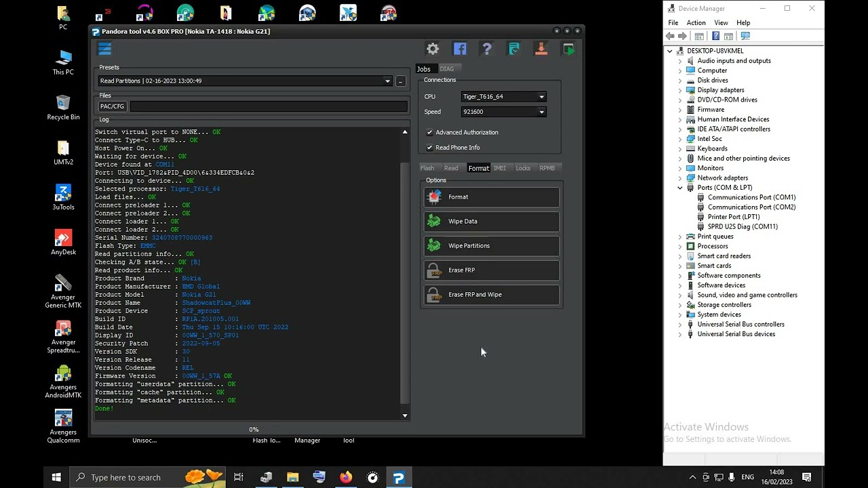The image size is (868, 488).
Task: Click the Erase FRP and Wipe button
Action: [x=492, y=295]
